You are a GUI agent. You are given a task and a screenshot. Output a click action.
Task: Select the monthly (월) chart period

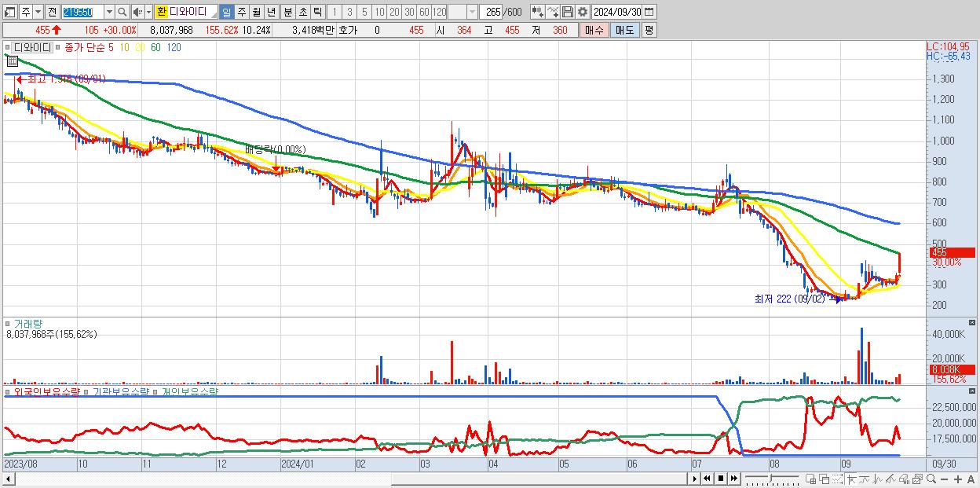(256, 12)
